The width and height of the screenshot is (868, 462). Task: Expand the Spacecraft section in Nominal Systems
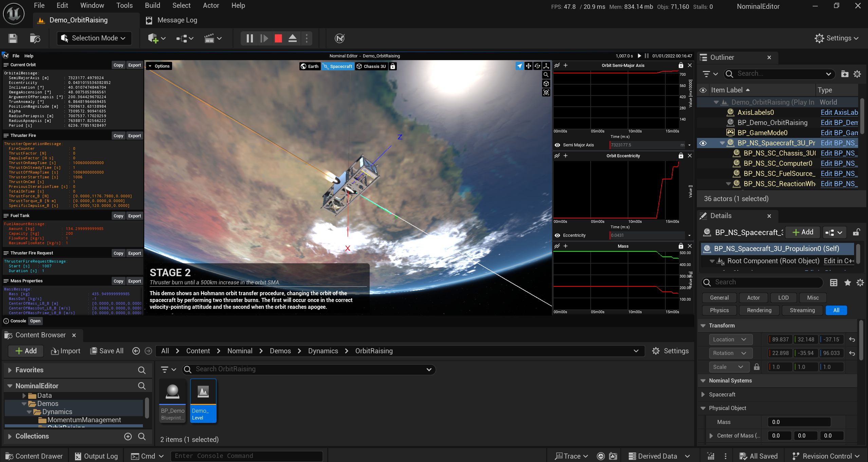click(703, 394)
